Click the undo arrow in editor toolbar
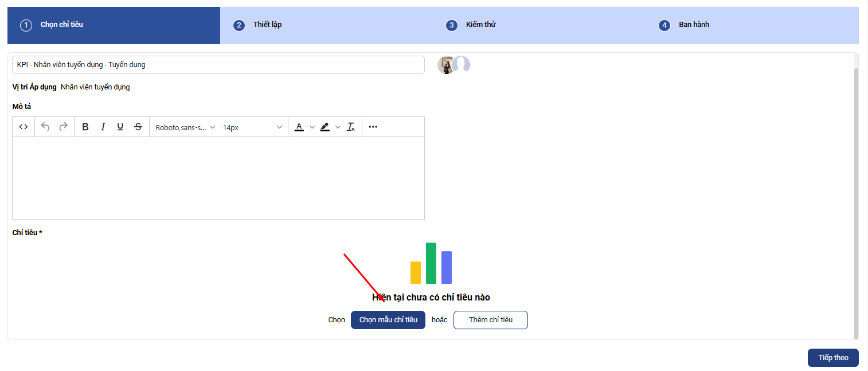This screenshot has width=868, height=371. point(45,127)
